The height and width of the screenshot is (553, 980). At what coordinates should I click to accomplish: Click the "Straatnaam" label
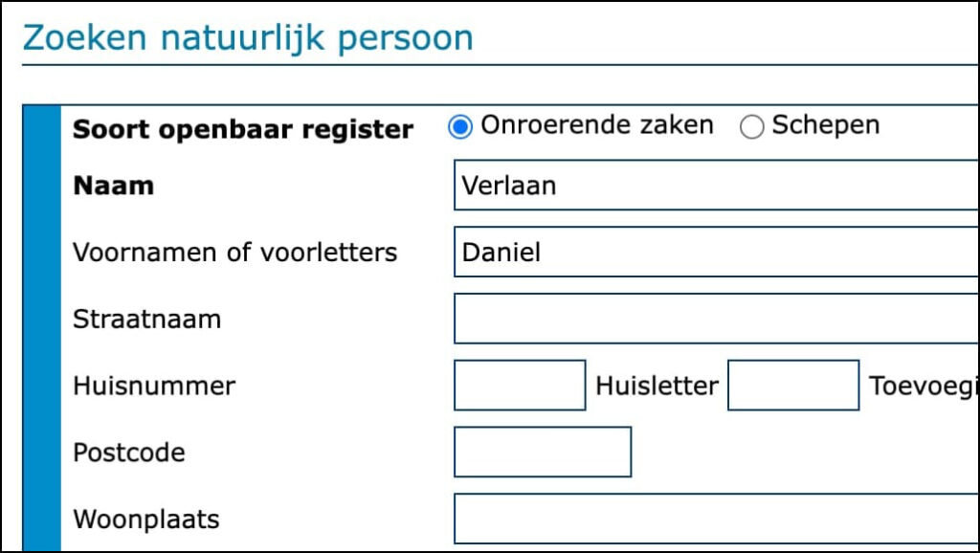click(x=146, y=320)
